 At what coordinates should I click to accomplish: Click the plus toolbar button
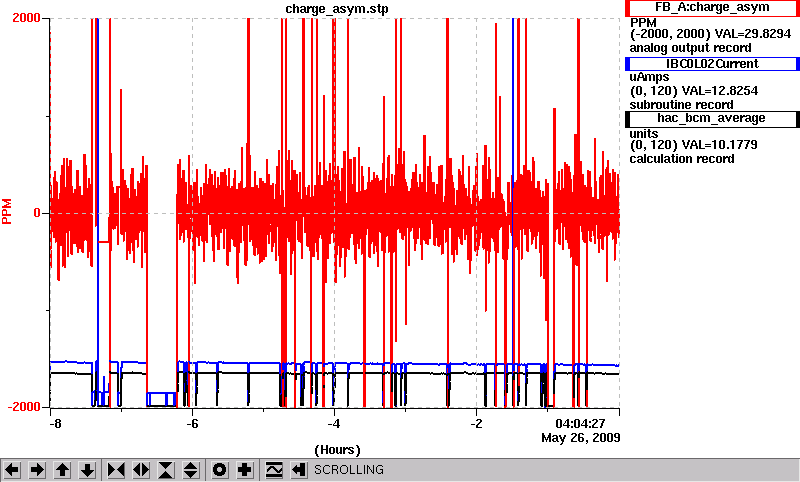[245, 470]
